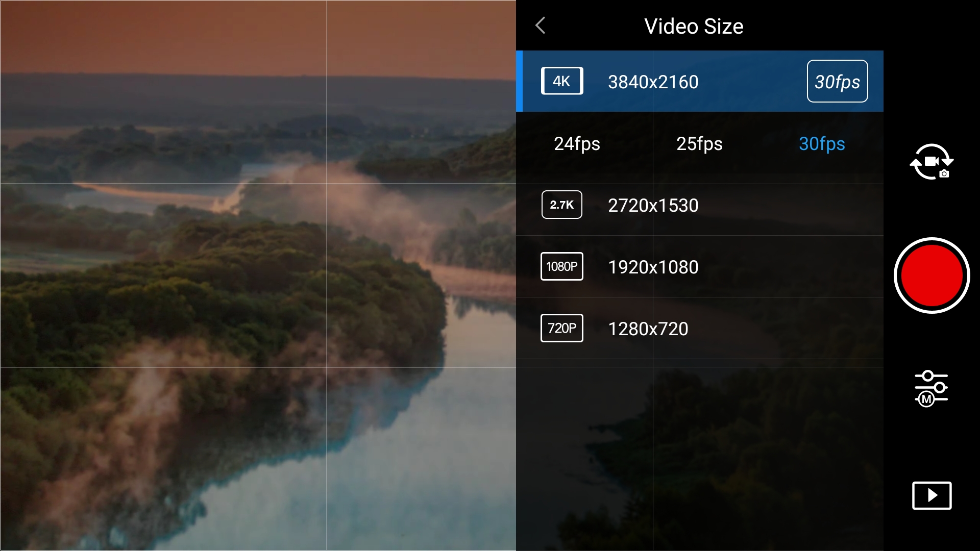Open manual camera settings sliders icon
Screen dimensions: 980x551
(x=931, y=389)
